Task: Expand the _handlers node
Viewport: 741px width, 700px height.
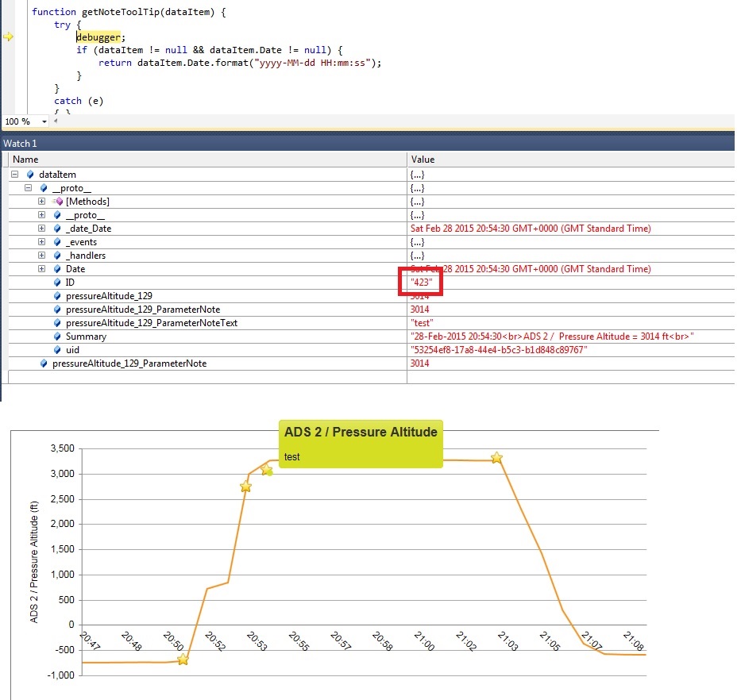Action: 41,255
